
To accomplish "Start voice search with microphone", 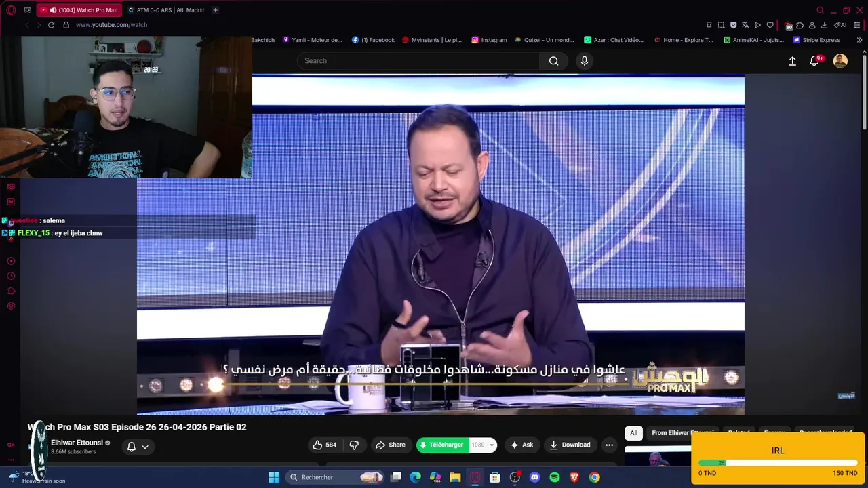I will tap(585, 61).
